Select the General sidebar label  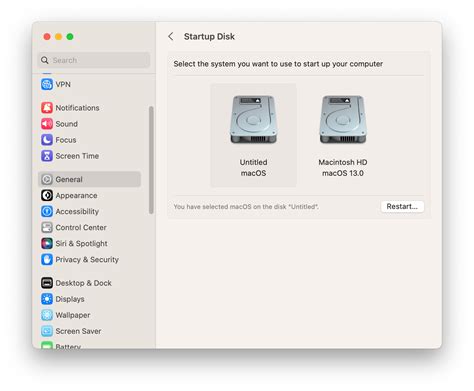pyautogui.click(x=69, y=179)
